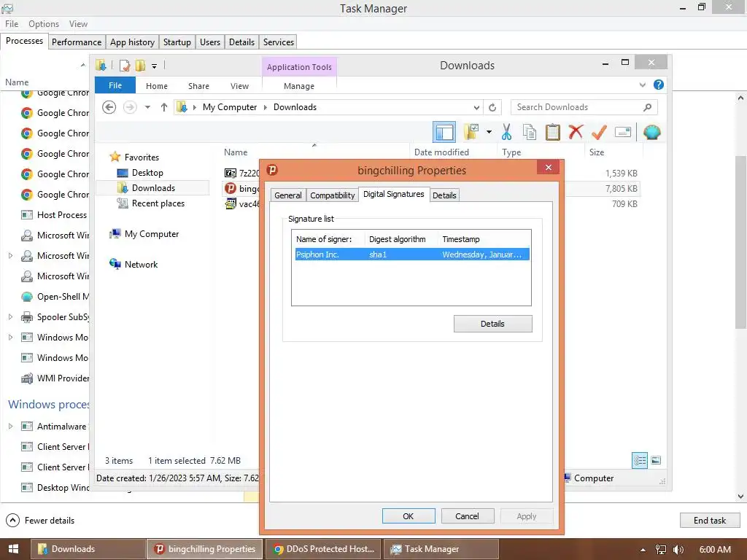
Task: Click OK in bingchilling Properties
Action: 409,516
